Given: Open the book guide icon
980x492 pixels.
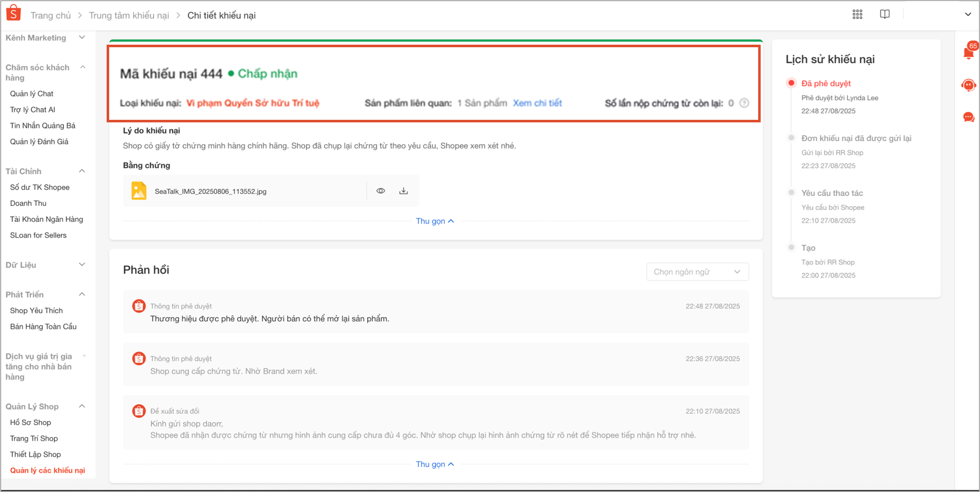Looking at the screenshot, I should [885, 14].
